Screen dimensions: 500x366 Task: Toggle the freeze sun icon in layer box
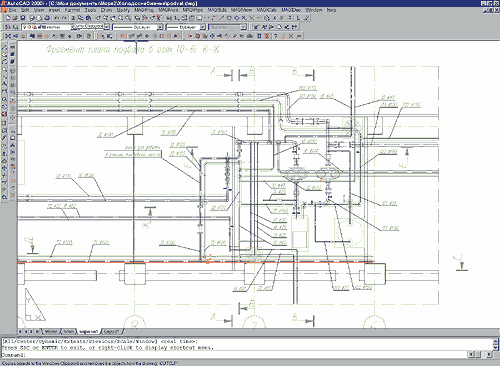pyautogui.click(x=29, y=27)
